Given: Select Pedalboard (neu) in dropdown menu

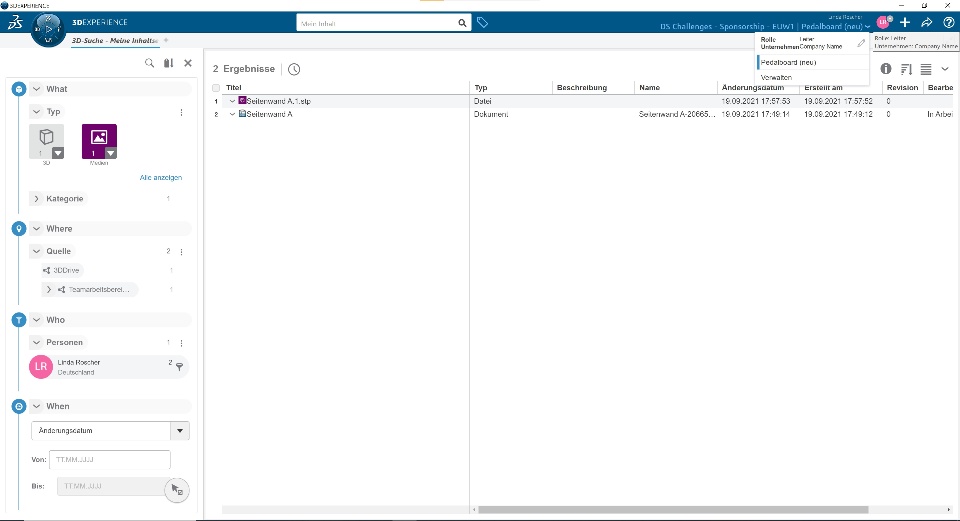Looking at the screenshot, I should [x=812, y=62].
